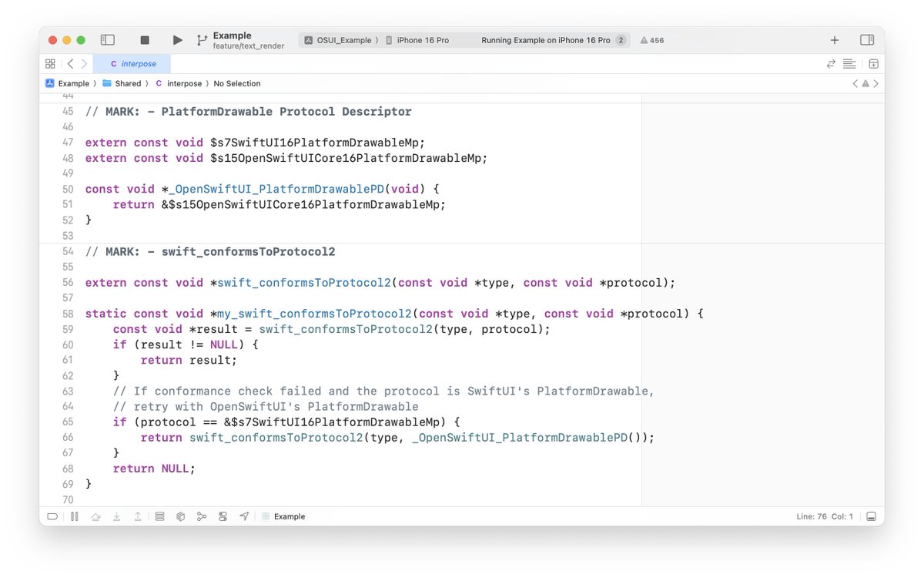924x578 pixels.
Task: Toggle the inspector panel
Action: [867, 40]
